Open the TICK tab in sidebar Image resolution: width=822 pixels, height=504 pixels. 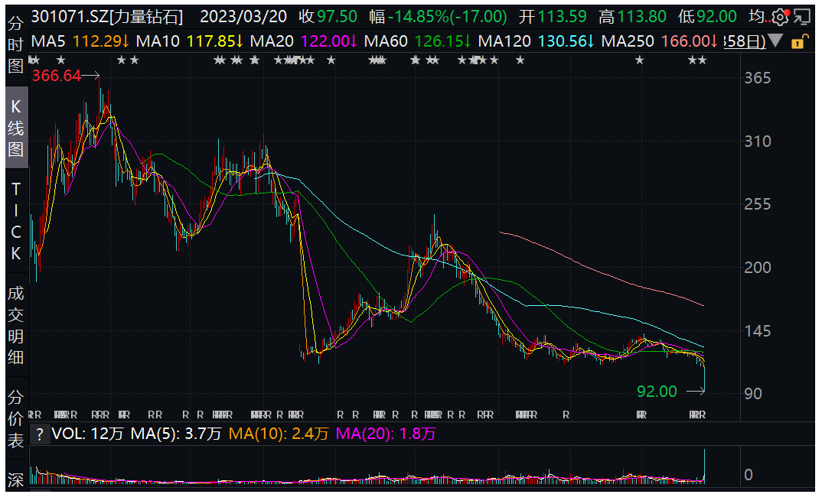point(15,221)
